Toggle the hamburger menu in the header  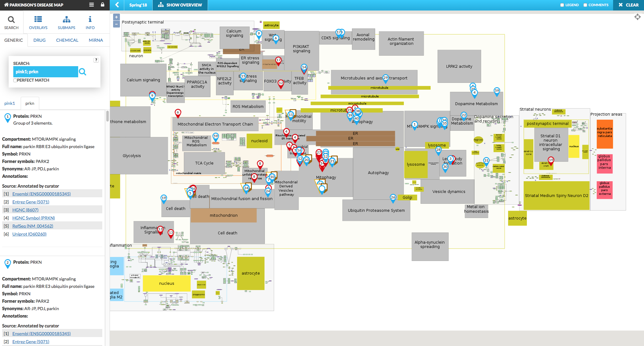pos(91,5)
